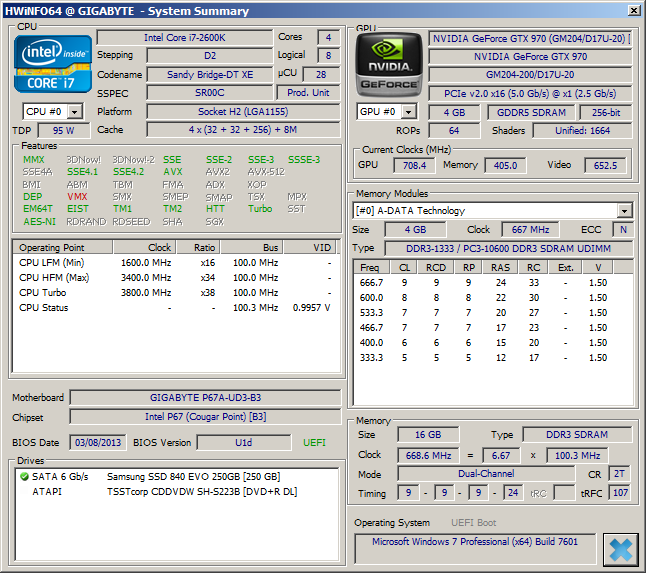Viewport: 646px width, 573px height.
Task: Click the Freq column header in memory timings
Action: tap(372, 268)
